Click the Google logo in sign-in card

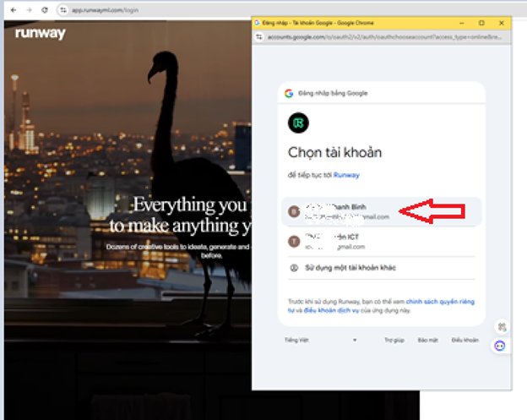[289, 93]
